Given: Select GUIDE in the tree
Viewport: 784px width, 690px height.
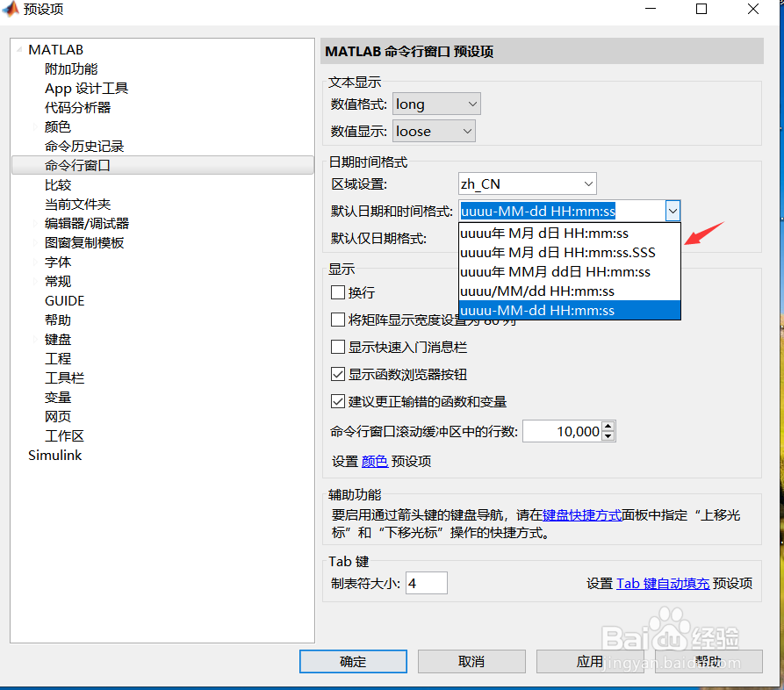Looking at the screenshot, I should click(64, 301).
